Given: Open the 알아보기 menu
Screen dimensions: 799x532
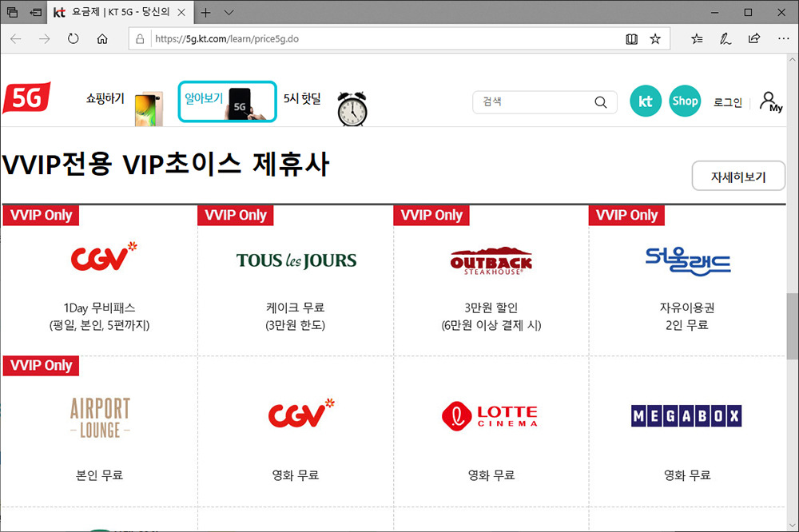Looking at the screenshot, I should pyautogui.click(x=227, y=101).
